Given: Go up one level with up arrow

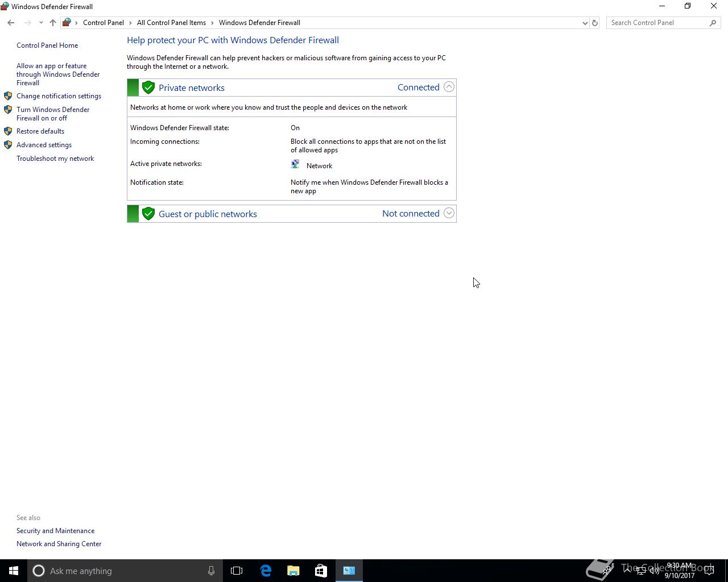Looking at the screenshot, I should pyautogui.click(x=53, y=23).
